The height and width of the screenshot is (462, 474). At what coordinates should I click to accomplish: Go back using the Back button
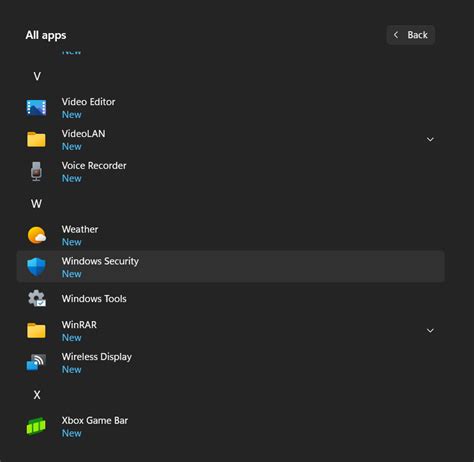pos(411,35)
